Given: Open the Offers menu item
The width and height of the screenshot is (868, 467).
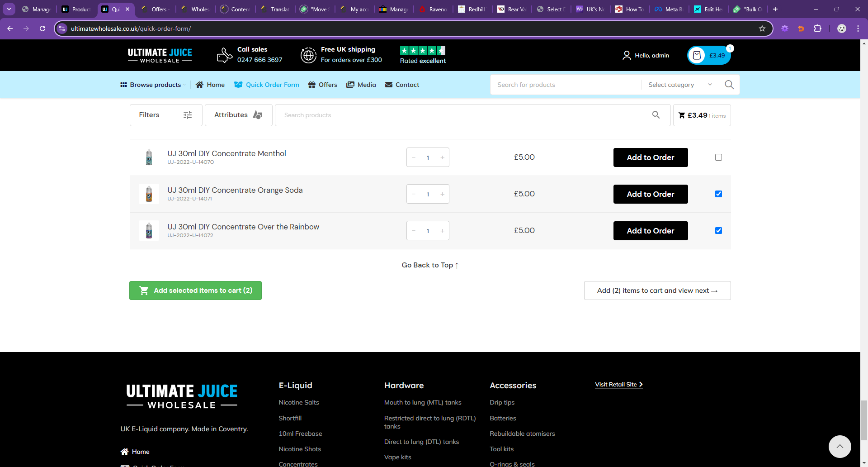Looking at the screenshot, I should click(323, 85).
